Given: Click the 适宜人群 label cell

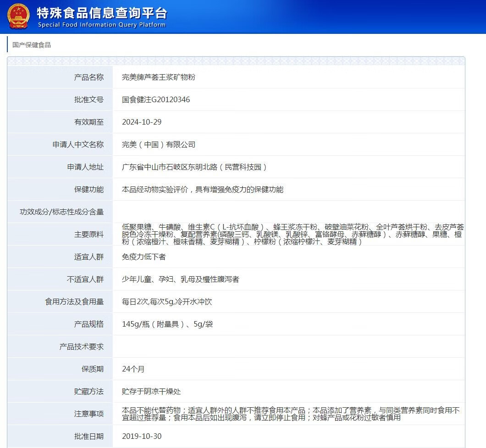Looking at the screenshot, I should coord(60,257).
